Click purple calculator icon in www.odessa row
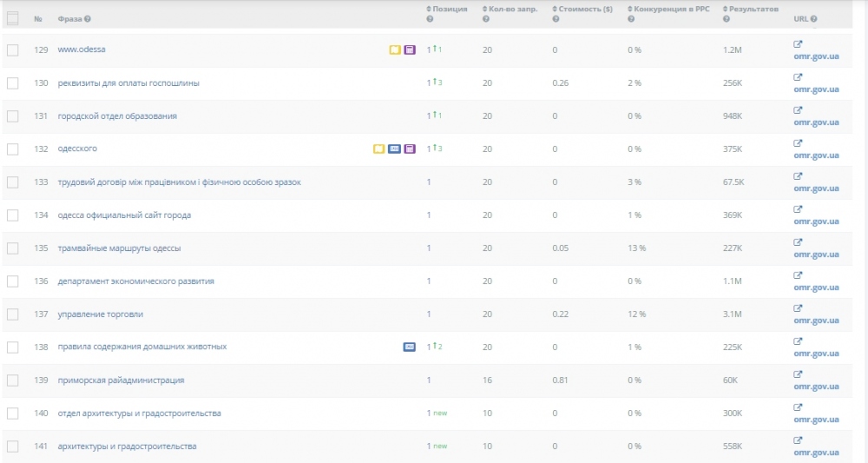 point(410,50)
